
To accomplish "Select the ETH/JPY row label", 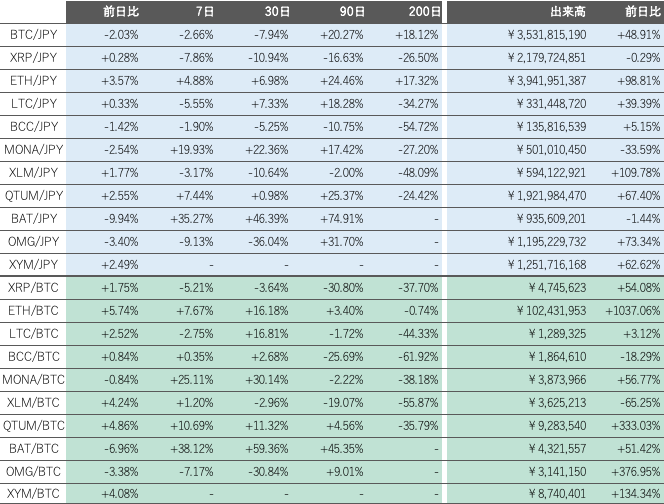I will click(x=33, y=80).
